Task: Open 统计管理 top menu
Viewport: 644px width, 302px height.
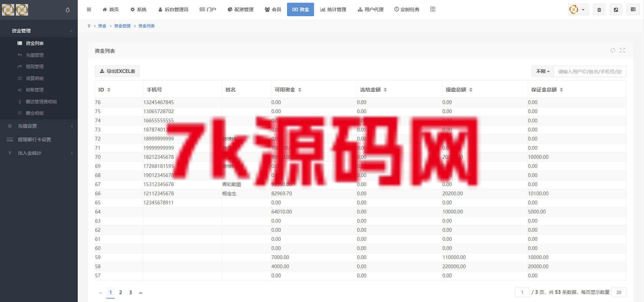Action: click(x=333, y=9)
